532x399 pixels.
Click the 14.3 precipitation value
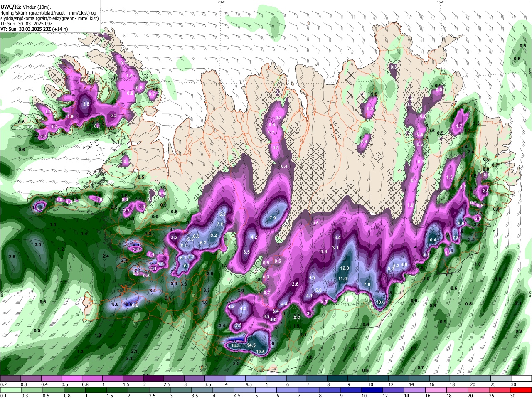[235, 345]
